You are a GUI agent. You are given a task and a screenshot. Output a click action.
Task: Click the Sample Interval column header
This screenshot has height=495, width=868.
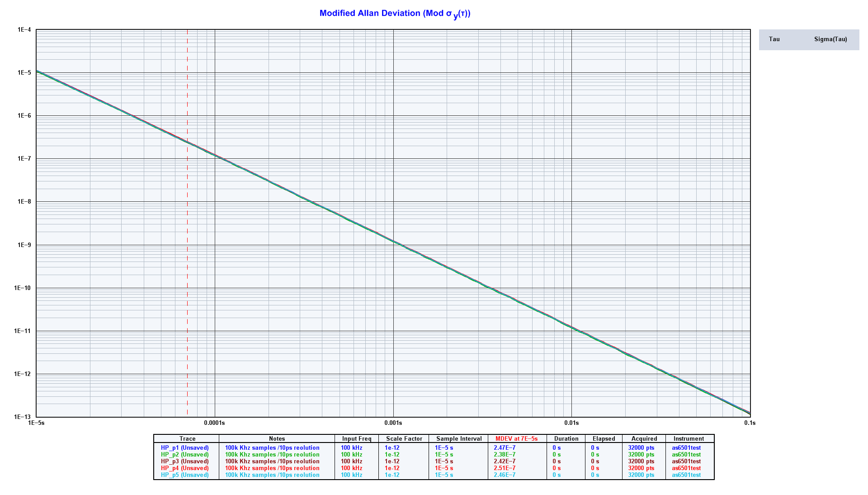(459, 439)
